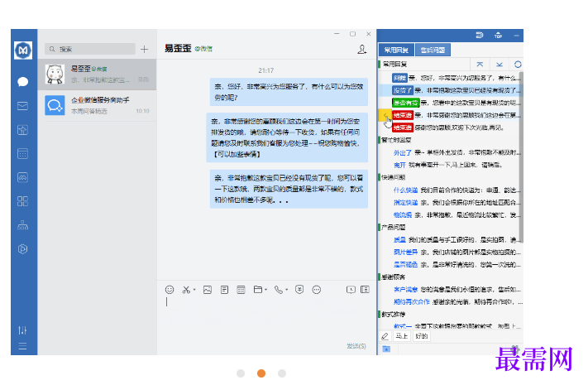Select the first blue-tagged greeting reply row
This screenshot has height=385, width=588.
[450, 78]
